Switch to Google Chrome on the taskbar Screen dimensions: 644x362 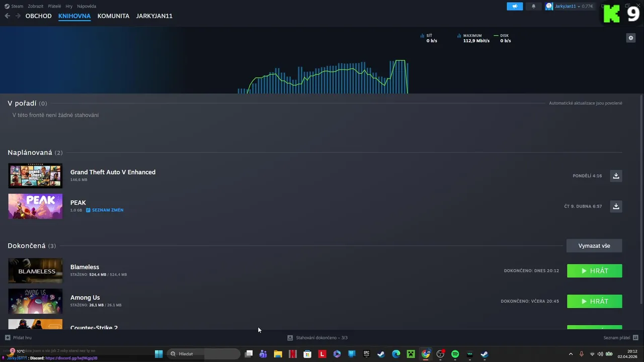pyautogui.click(x=426, y=354)
